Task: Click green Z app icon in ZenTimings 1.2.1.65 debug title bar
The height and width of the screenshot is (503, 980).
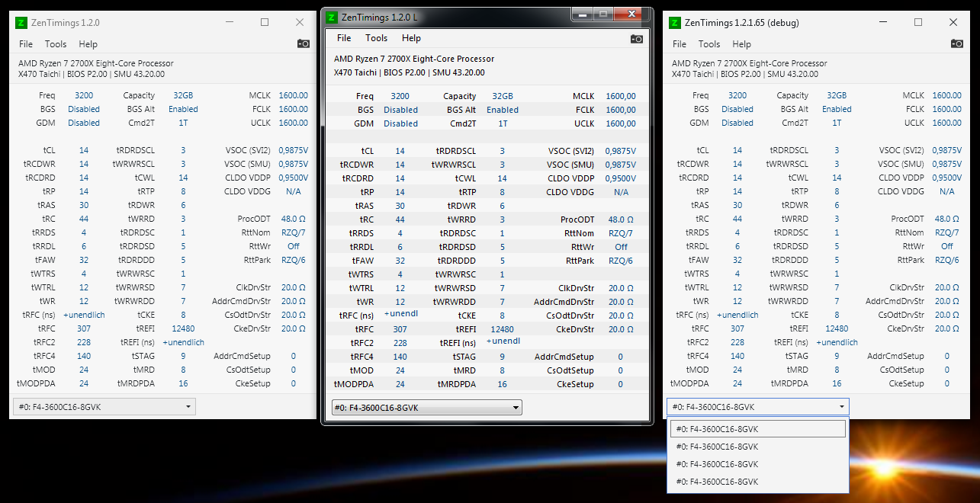Action: point(674,23)
